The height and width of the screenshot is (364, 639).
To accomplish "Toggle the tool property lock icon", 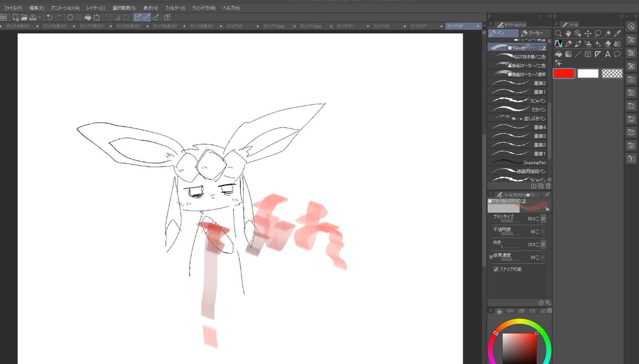I will point(547,210).
